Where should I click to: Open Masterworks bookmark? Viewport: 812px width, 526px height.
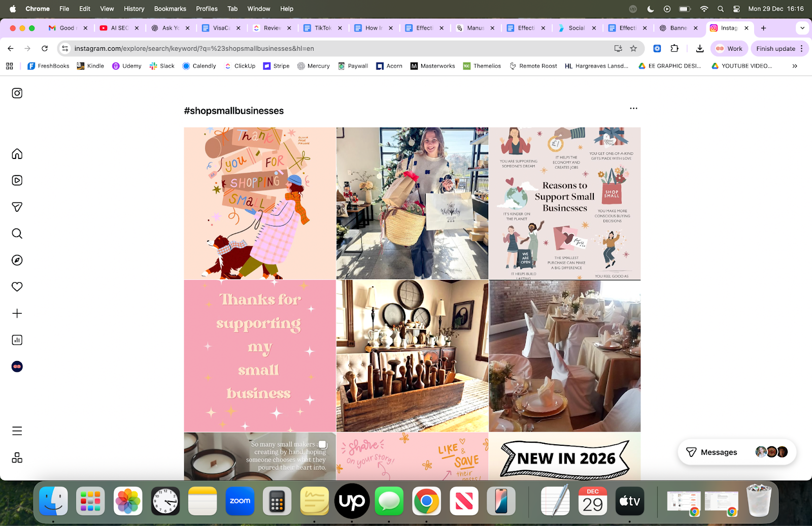[433, 66]
